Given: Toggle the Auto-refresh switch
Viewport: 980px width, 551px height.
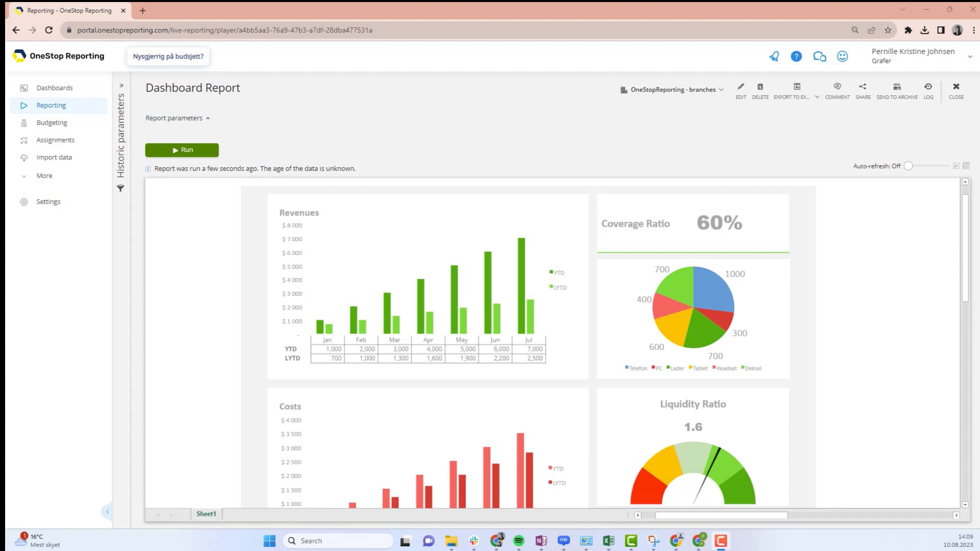Looking at the screenshot, I should pyautogui.click(x=909, y=166).
